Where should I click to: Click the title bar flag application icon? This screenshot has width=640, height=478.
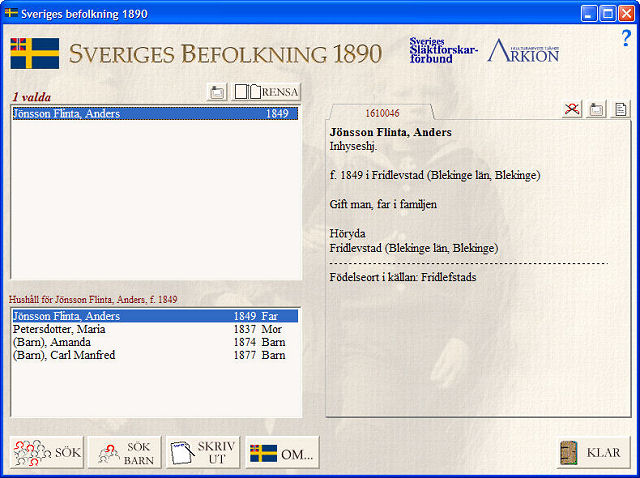tap(11, 13)
